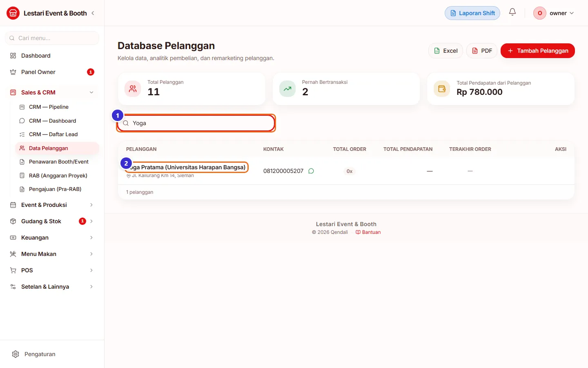The height and width of the screenshot is (368, 588).
Task: Export customers to Excel
Action: pos(445,51)
